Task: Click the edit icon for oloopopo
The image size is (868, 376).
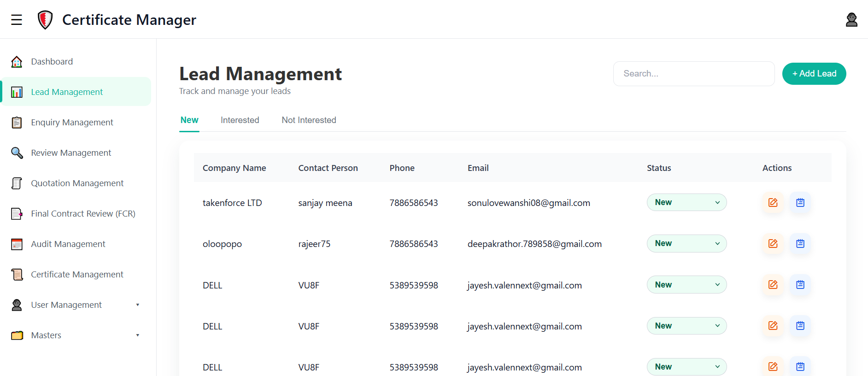Action: point(773,244)
